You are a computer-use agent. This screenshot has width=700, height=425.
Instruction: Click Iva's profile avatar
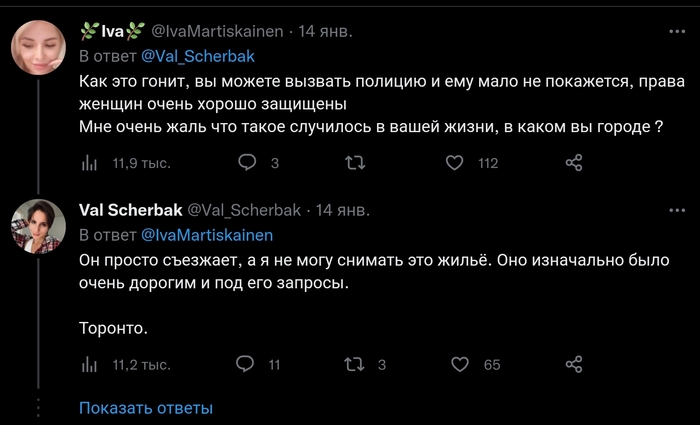point(39,48)
